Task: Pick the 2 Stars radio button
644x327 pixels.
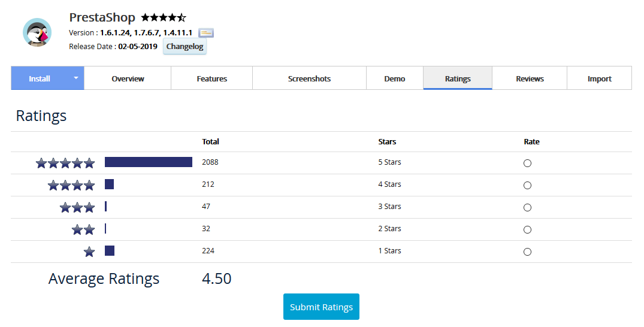Action: pyautogui.click(x=527, y=229)
